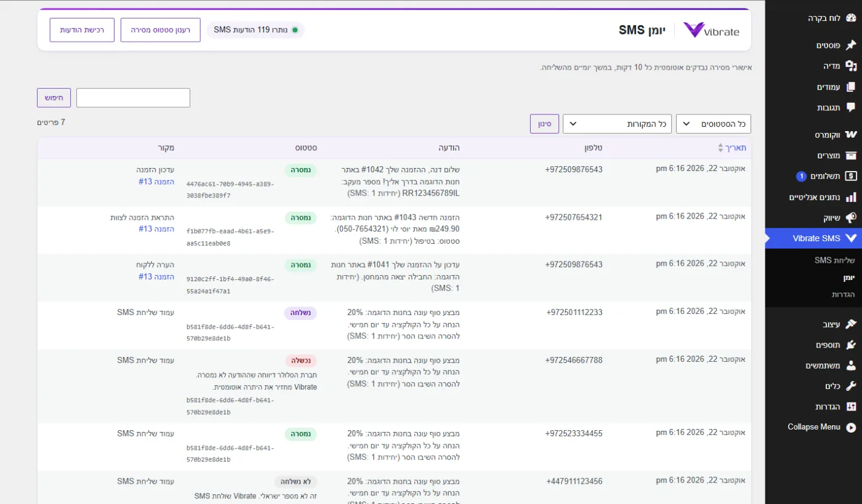Image resolution: width=862 pixels, height=504 pixels.
Task: Select the עמודים pages icon
Action: click(851, 87)
